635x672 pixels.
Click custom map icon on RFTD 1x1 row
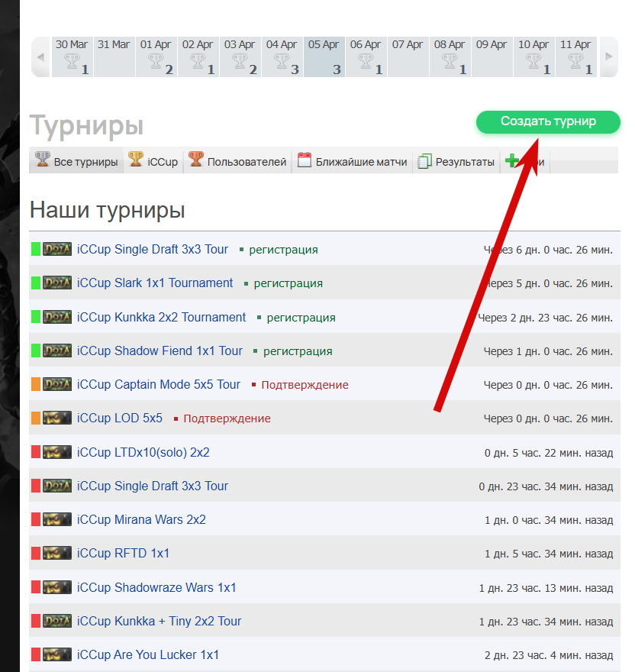tap(57, 553)
